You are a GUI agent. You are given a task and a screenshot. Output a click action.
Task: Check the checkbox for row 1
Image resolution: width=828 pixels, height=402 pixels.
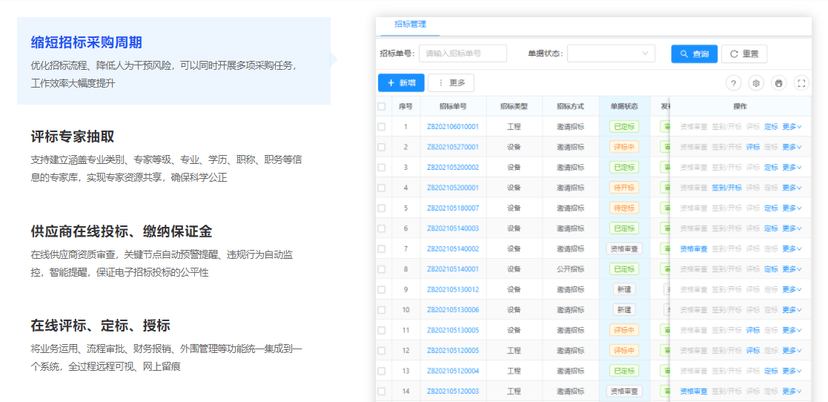click(x=382, y=127)
